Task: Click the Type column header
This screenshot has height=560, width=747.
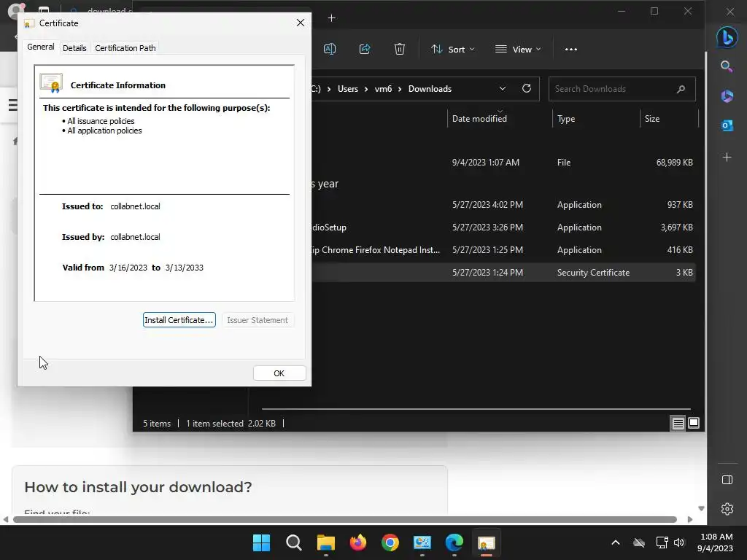Action: [x=566, y=119]
